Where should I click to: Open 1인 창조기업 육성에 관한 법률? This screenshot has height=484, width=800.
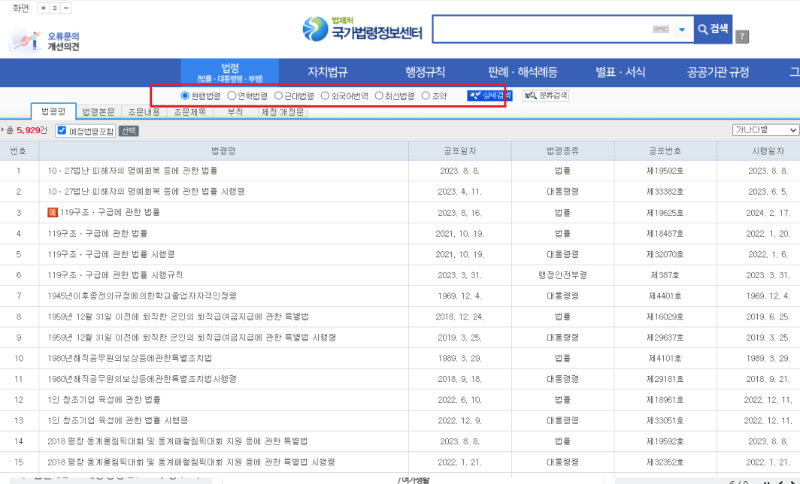tap(104, 400)
